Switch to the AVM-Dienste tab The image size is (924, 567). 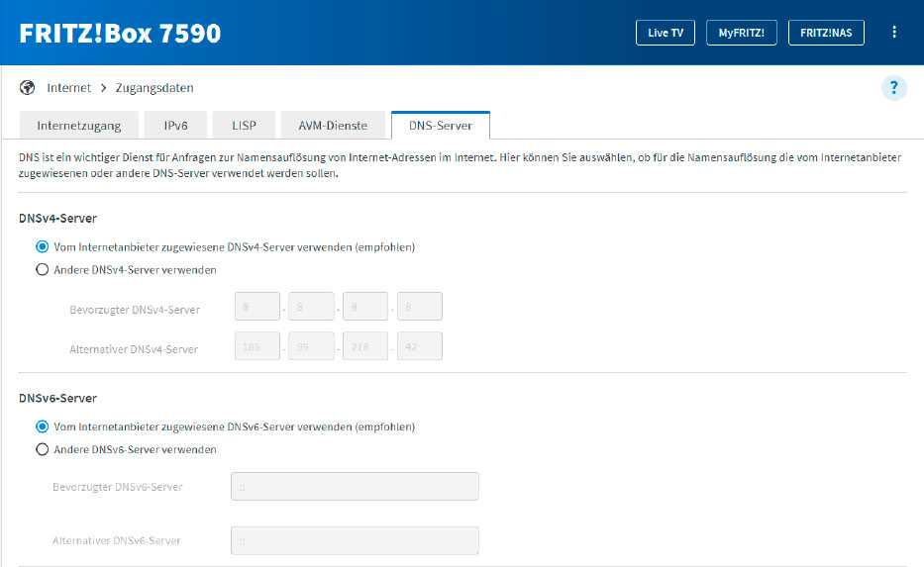click(333, 126)
